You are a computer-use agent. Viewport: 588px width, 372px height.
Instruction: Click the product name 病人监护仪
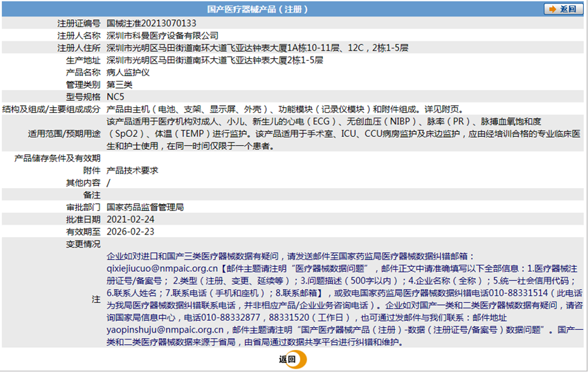click(128, 73)
